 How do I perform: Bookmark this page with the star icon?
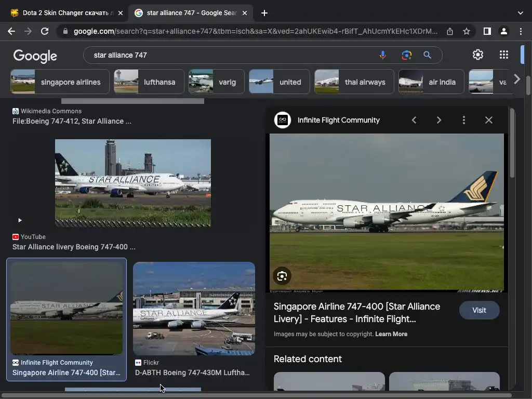click(x=466, y=31)
